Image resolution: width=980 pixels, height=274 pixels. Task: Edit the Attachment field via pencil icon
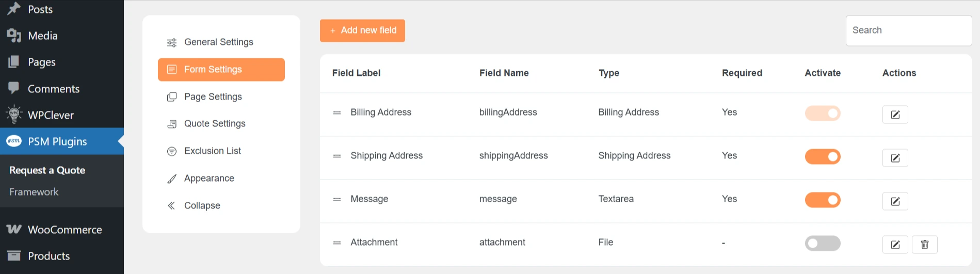[x=895, y=245]
